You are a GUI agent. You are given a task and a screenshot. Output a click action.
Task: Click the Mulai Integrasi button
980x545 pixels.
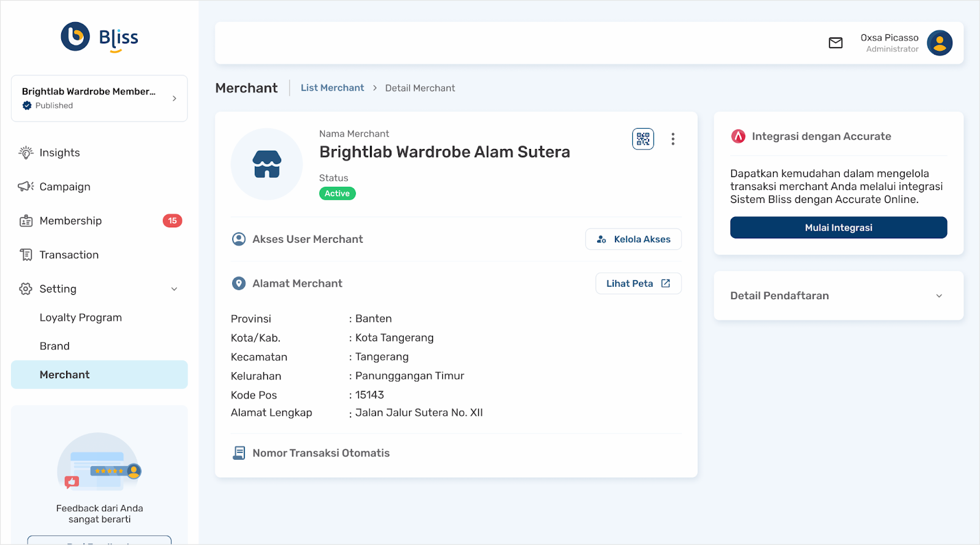(839, 227)
